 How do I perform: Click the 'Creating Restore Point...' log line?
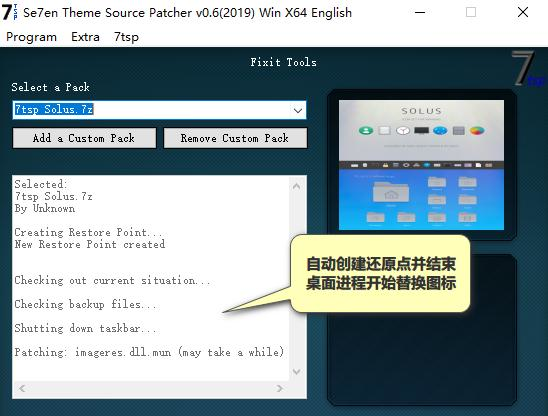(88, 232)
